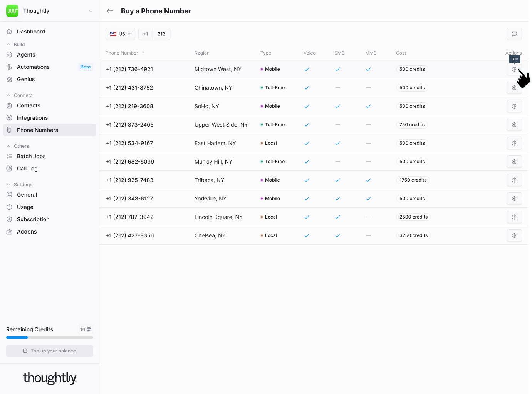Screen dimensions: 532x394
Task: Click the back arrow beside Buy a Phone Number
Action: [110, 11]
